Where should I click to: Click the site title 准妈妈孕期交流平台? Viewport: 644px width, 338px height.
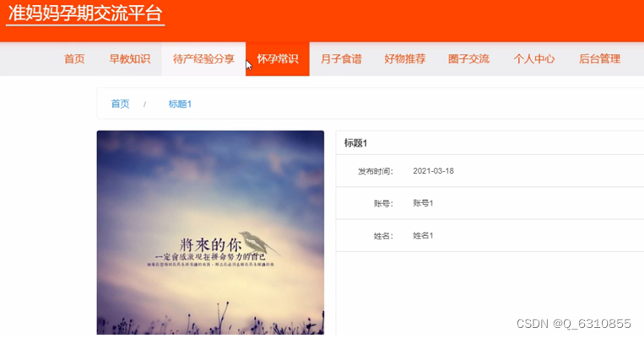click(x=85, y=13)
